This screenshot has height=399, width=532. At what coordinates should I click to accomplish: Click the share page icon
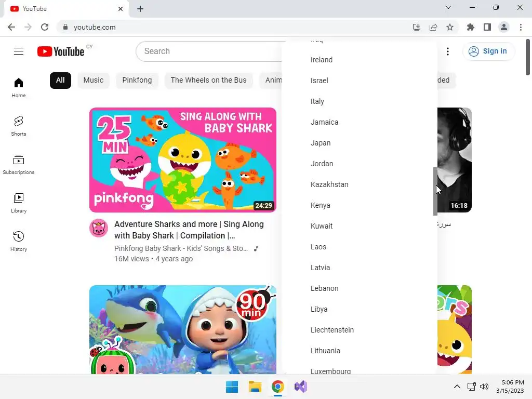[433, 27]
